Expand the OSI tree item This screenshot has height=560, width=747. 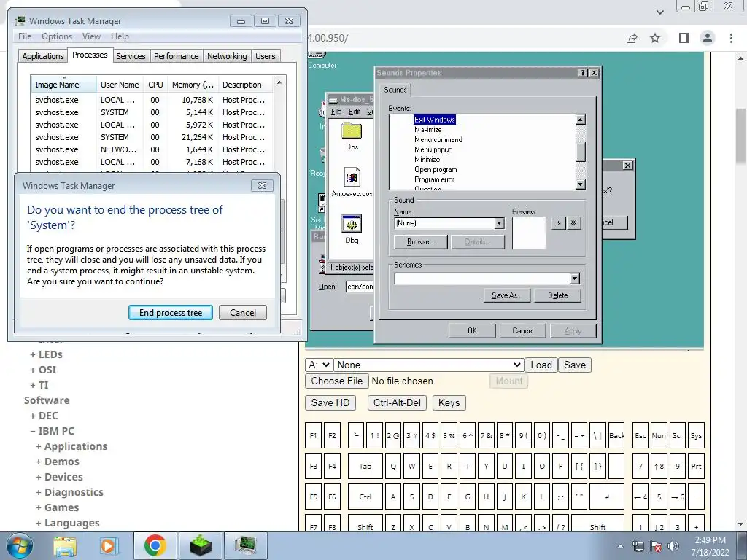pyautogui.click(x=43, y=370)
